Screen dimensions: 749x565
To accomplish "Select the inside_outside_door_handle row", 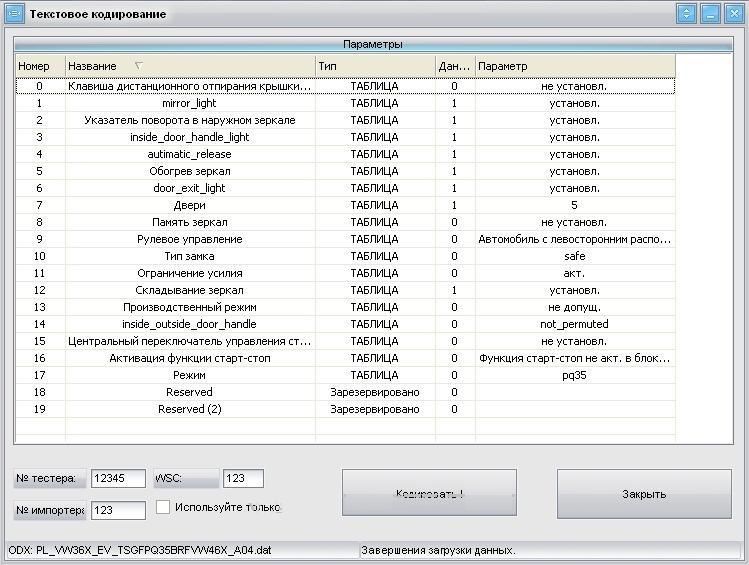I will (x=345, y=324).
